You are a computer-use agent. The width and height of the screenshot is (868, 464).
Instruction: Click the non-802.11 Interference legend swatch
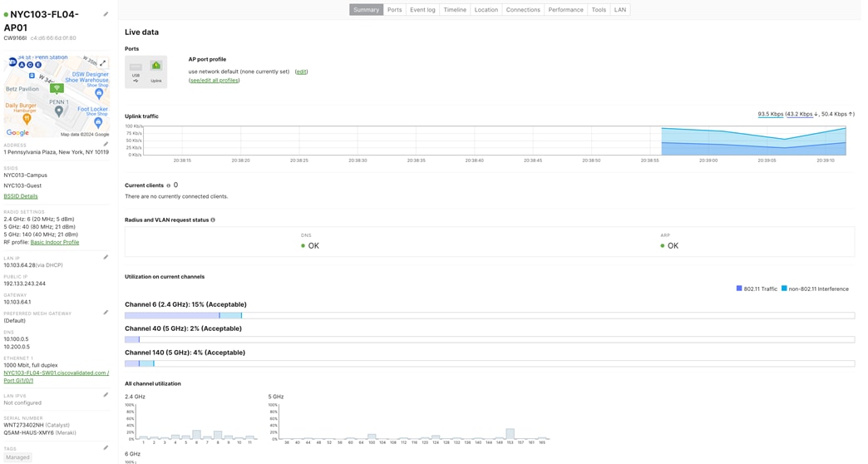pyautogui.click(x=784, y=289)
